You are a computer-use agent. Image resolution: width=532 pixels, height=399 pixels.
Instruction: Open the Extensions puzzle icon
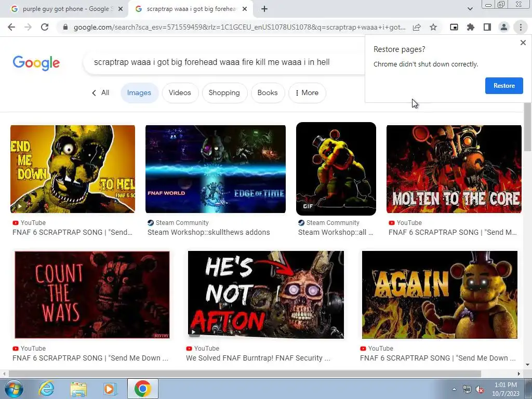[x=471, y=27]
